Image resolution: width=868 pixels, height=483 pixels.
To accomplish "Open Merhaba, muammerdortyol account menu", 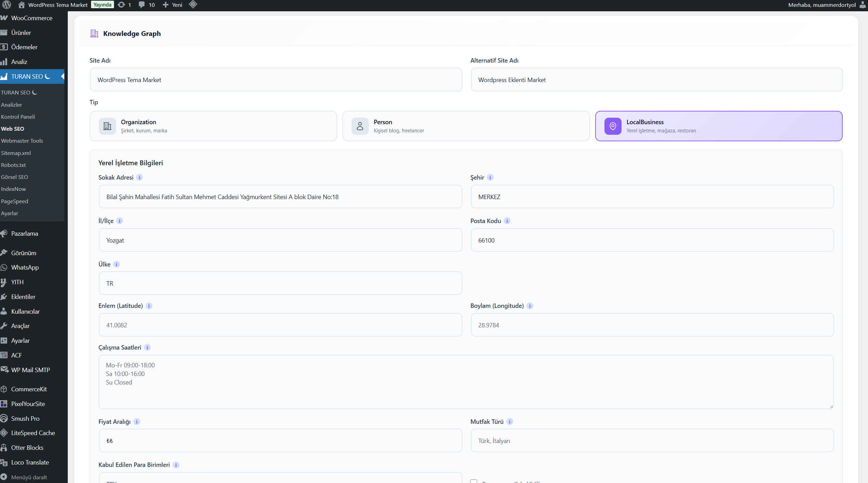I will tap(821, 5).
